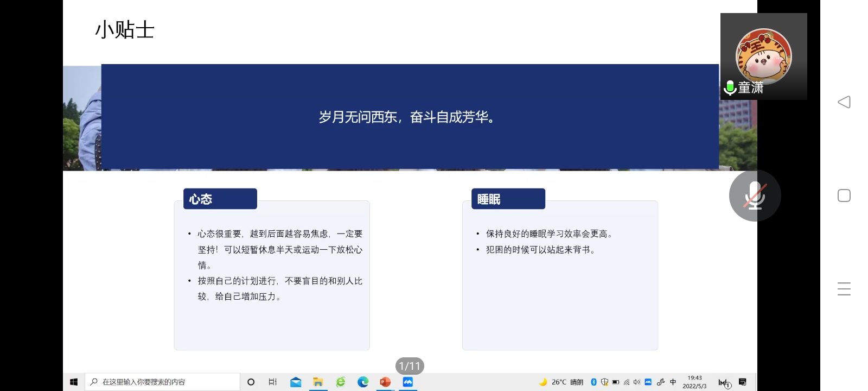Toggle Bluetooth from the system tray

pyautogui.click(x=593, y=382)
